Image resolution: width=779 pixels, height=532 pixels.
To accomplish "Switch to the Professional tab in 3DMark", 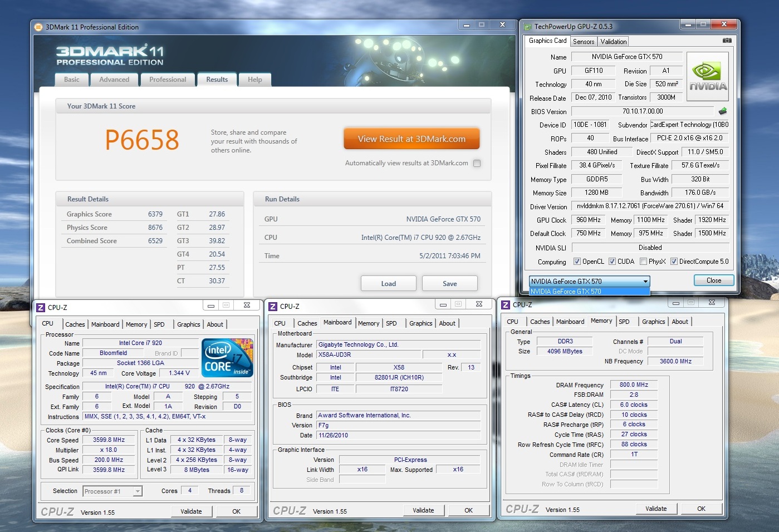I will [x=168, y=80].
